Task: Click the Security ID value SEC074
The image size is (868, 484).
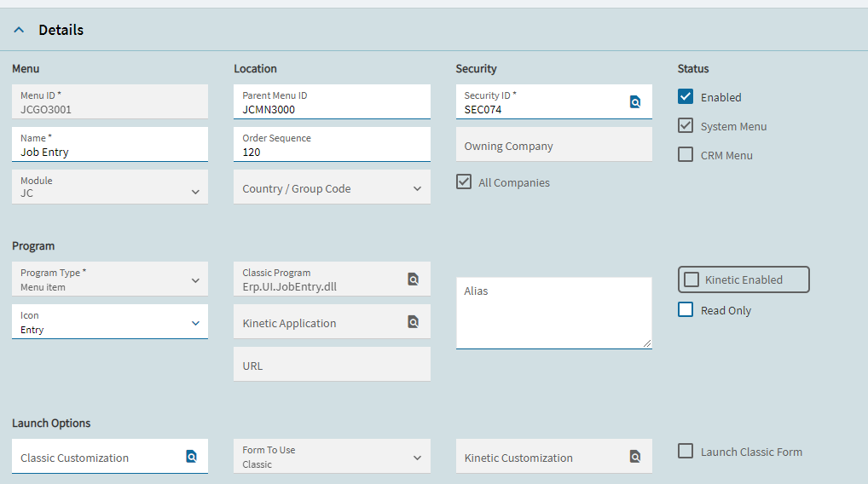Action: [x=483, y=110]
